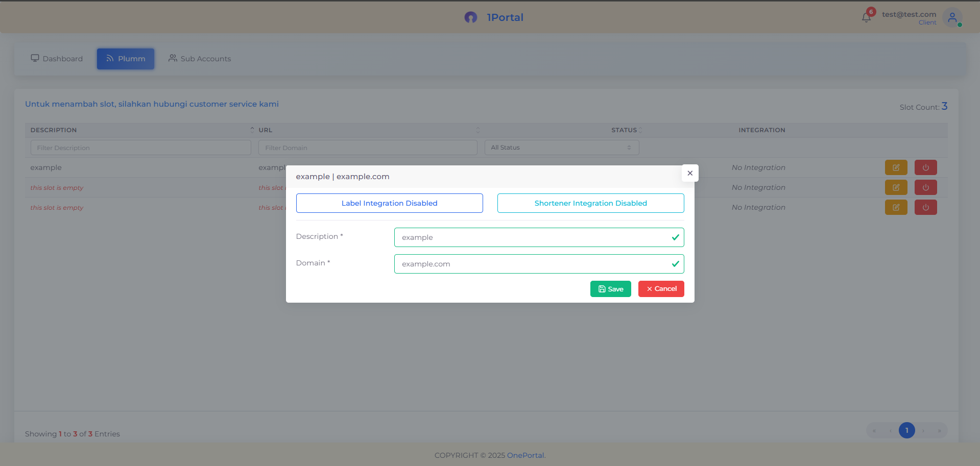This screenshot has height=466, width=980.
Task: Click the user avatar in the top right
Action: pos(952,17)
